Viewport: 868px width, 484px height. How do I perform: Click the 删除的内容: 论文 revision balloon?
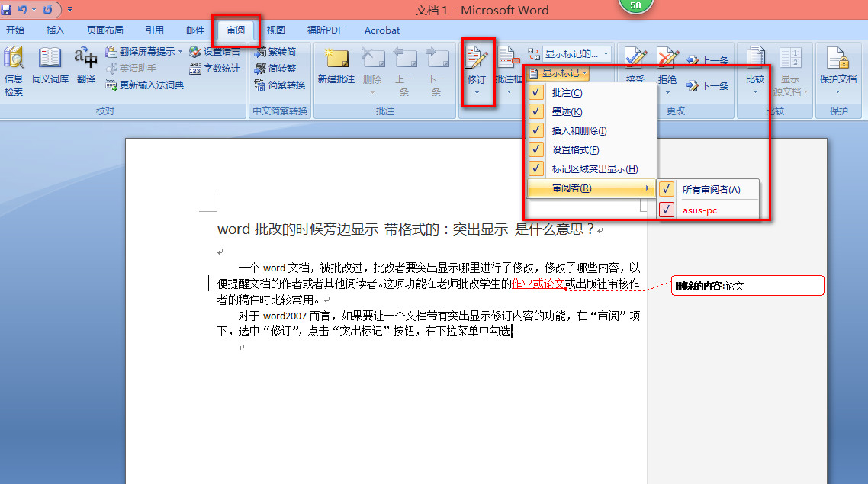point(747,286)
